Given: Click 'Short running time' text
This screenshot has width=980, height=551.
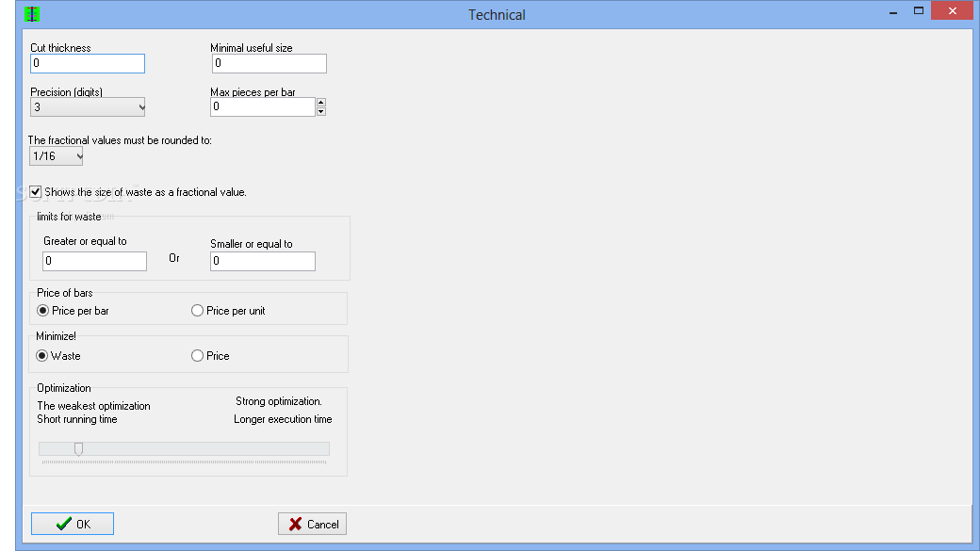Looking at the screenshot, I should coord(77,419).
